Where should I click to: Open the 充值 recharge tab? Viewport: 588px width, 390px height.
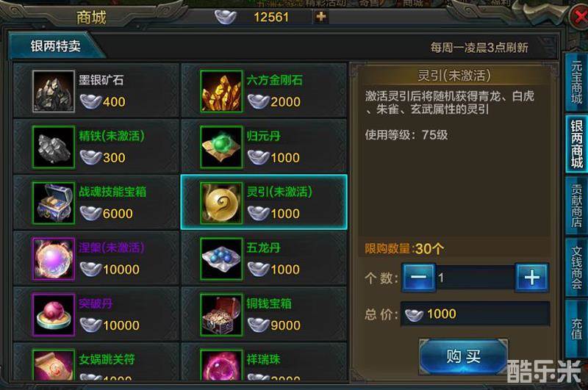[x=576, y=328]
